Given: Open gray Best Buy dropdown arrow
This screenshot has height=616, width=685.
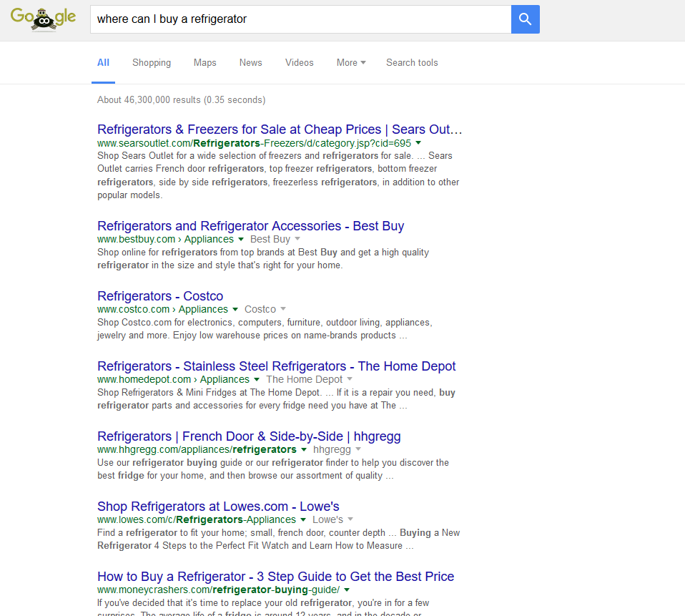Looking at the screenshot, I should point(297,240).
